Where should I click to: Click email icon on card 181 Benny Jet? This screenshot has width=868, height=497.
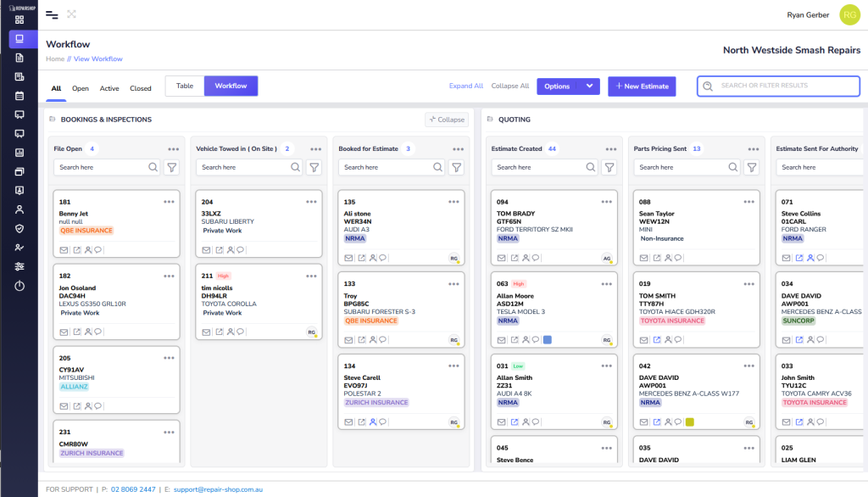[64, 250]
